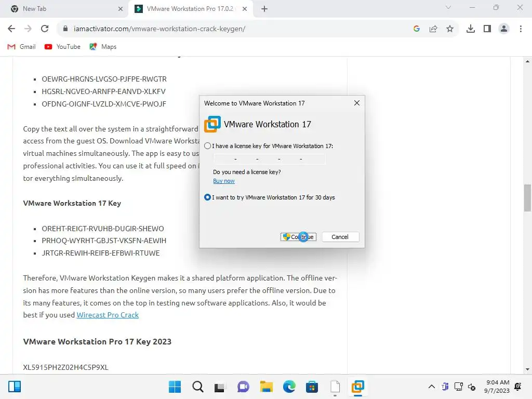Open taskbar Search

[198, 387]
